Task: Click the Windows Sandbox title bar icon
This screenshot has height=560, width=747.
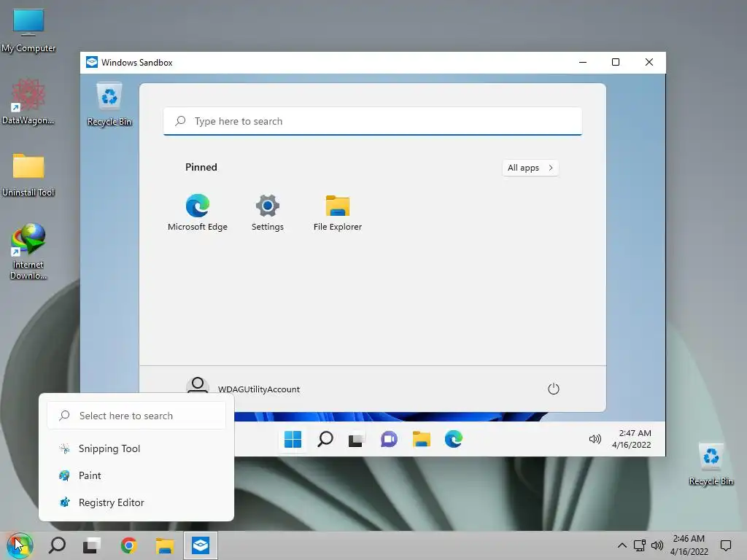Action: tap(91, 62)
